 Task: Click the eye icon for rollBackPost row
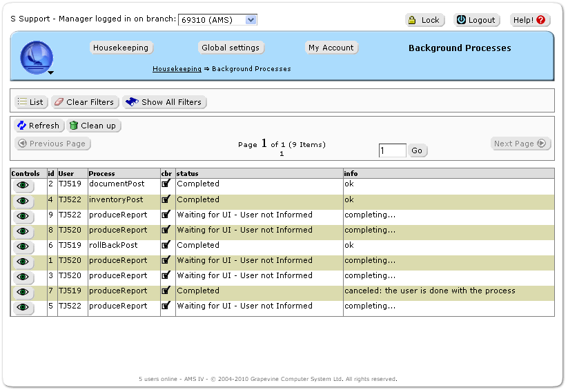pyautogui.click(x=23, y=246)
